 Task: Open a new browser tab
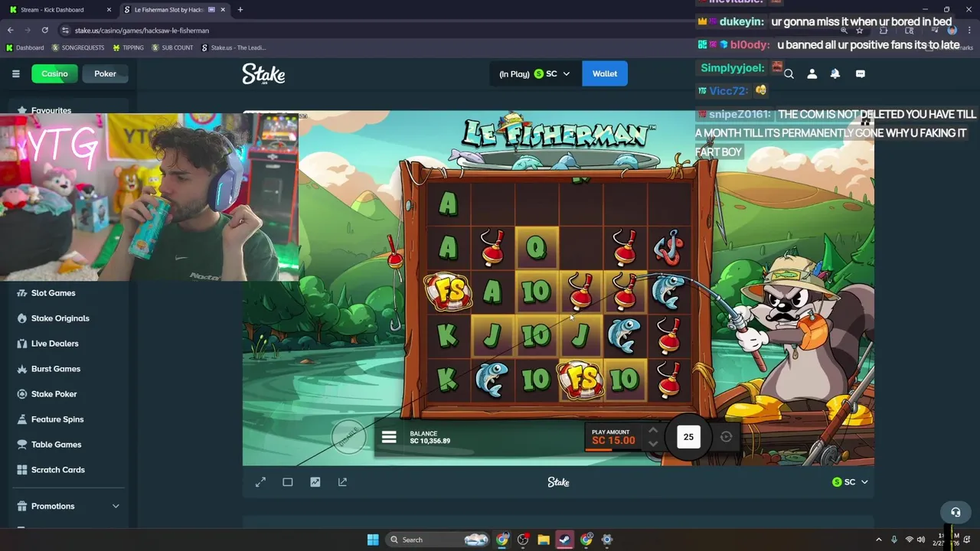coord(240,10)
